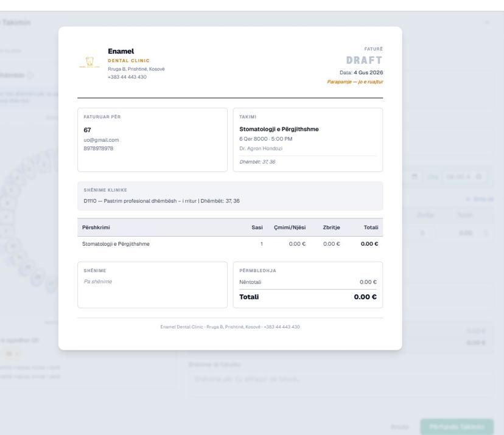Screen dimensions: 504x435
Task: Click the 'DENTAL CLINIC' gold subtitle
Action: click(128, 60)
